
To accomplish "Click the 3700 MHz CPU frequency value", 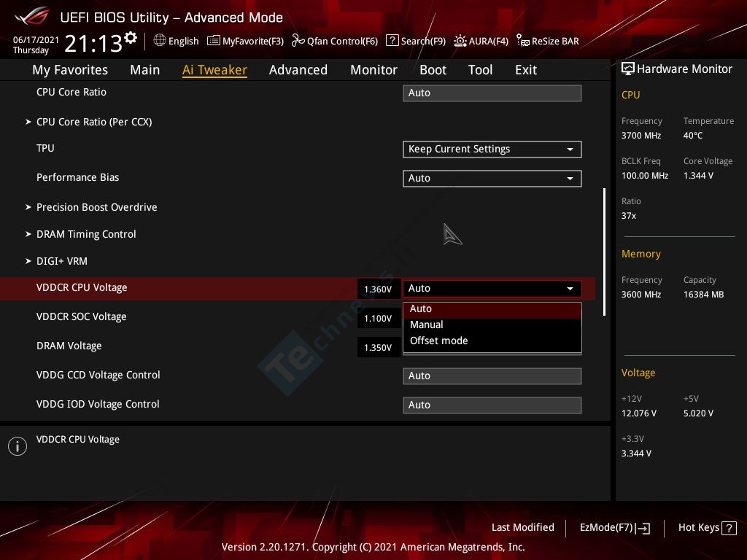I will [x=640, y=136].
